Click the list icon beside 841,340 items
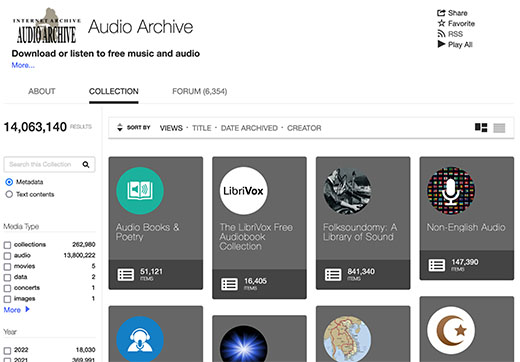Screen dimensions: 520x362 pos(333,275)
